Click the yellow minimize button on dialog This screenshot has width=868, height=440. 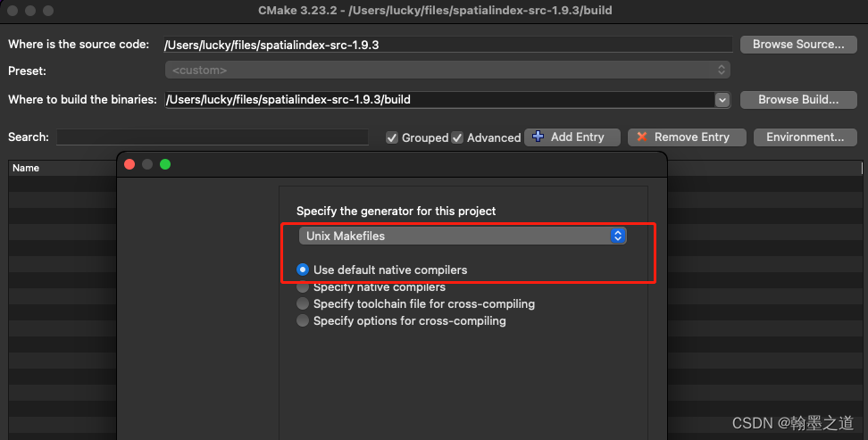tap(147, 164)
